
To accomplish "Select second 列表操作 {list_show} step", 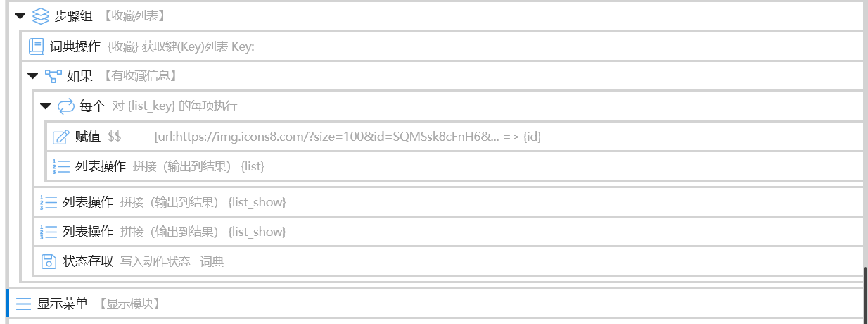I will [x=449, y=232].
